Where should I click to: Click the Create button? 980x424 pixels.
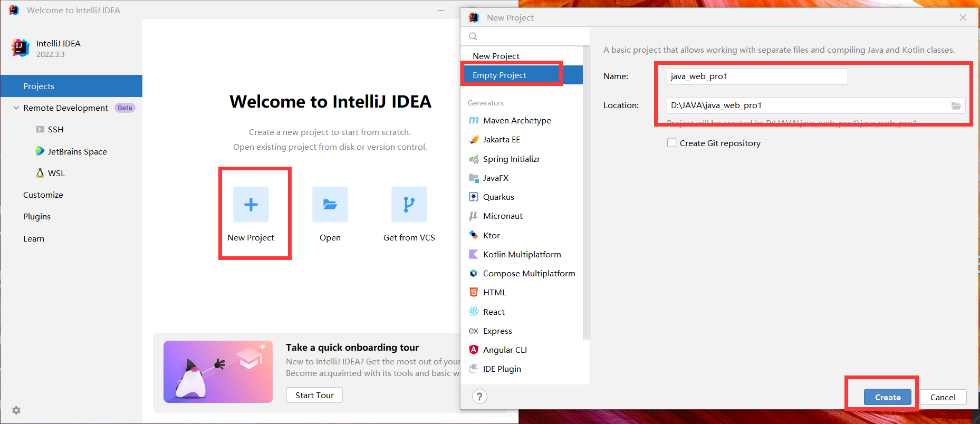coord(888,397)
